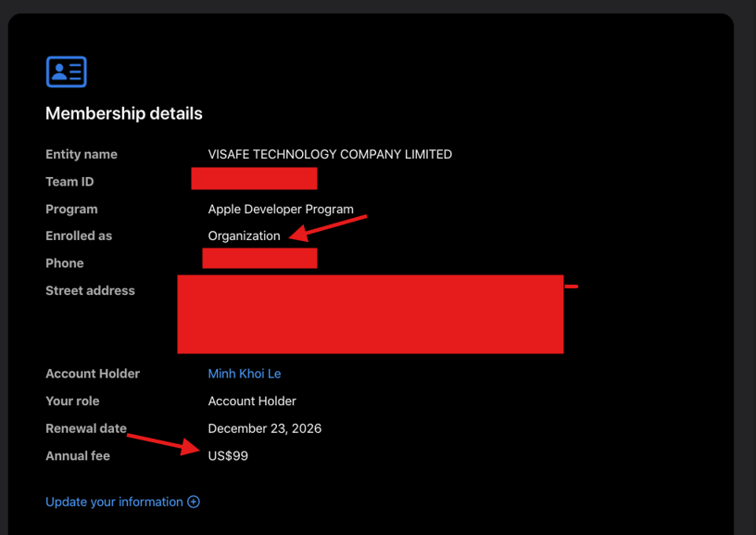
Task: Click the Entity name field label
Action: click(82, 154)
